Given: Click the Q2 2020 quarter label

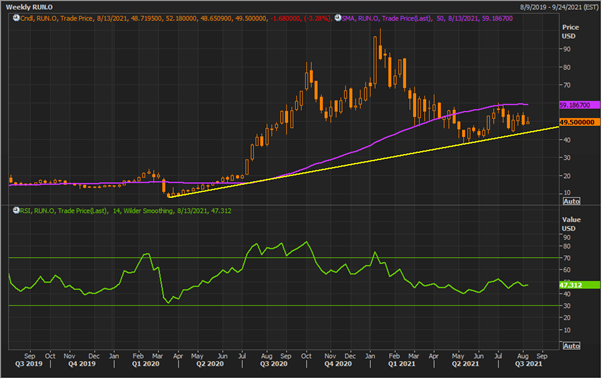Looking at the screenshot, I should pos(210,364).
